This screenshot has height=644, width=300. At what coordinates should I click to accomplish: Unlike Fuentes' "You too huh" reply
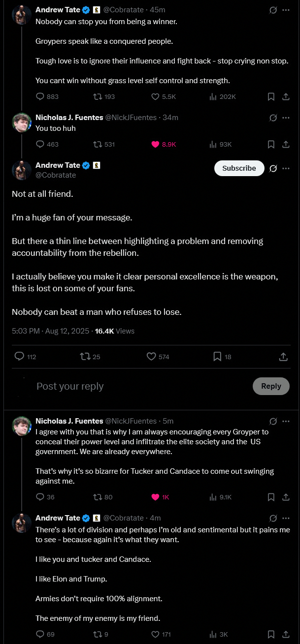pyautogui.click(x=155, y=144)
